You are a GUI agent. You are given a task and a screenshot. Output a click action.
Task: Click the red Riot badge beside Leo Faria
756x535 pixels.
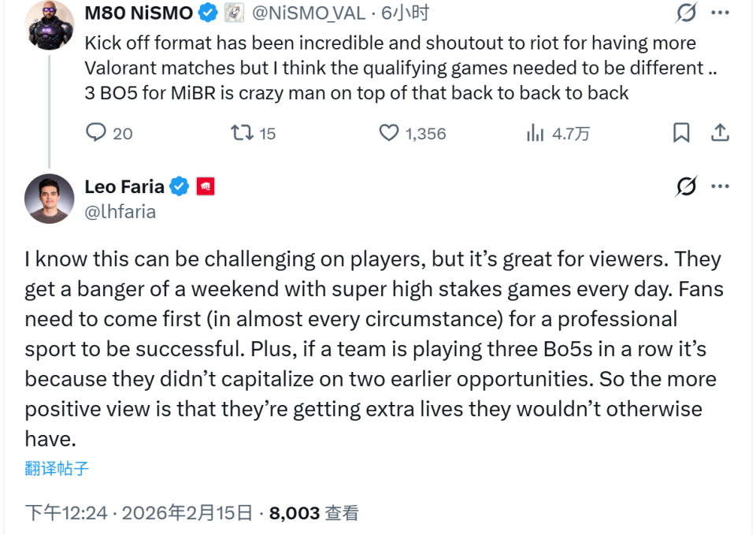(x=206, y=187)
